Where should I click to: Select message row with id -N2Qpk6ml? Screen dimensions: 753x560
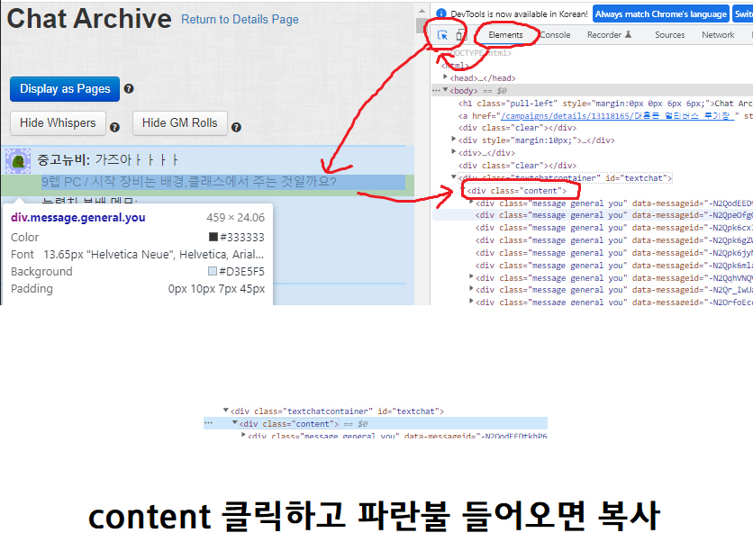(x=613, y=266)
